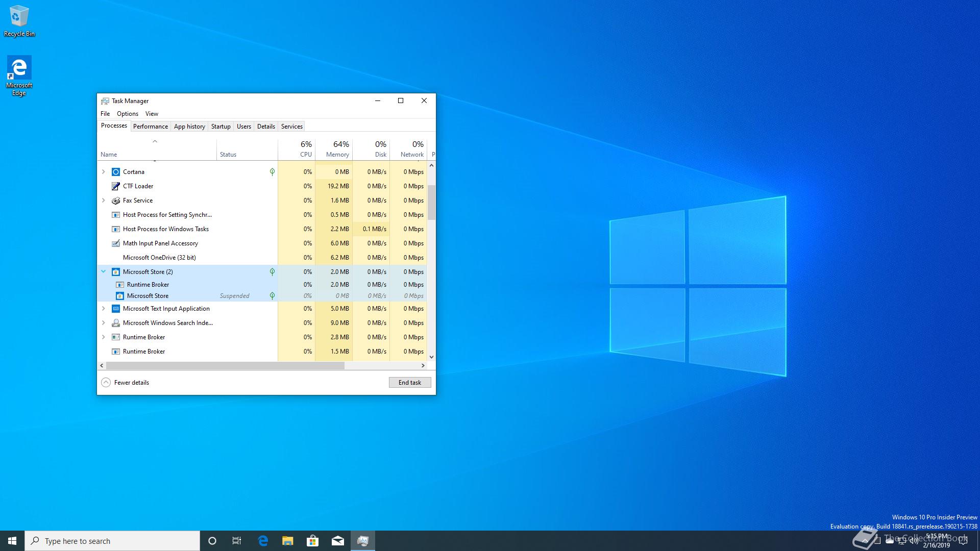Open the Start menu

(12, 541)
